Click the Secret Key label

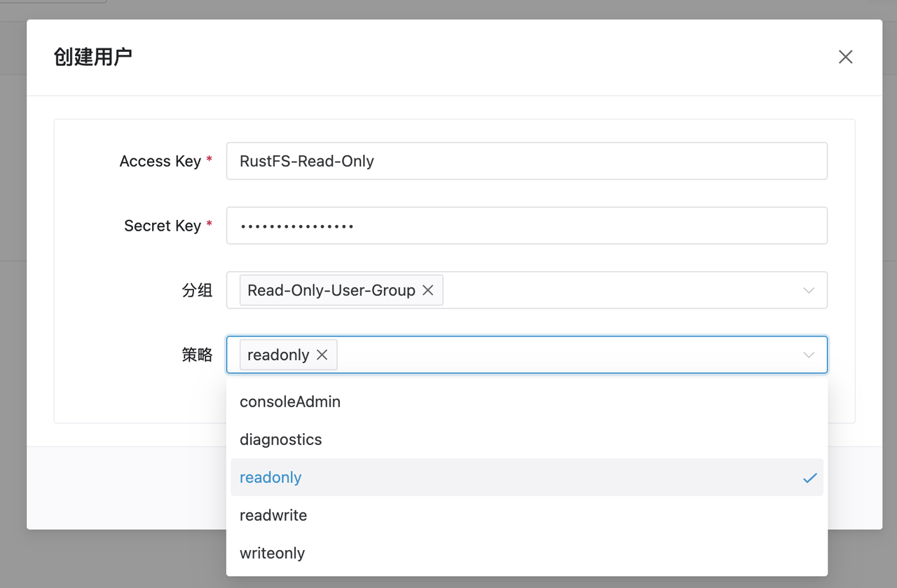[x=163, y=226]
